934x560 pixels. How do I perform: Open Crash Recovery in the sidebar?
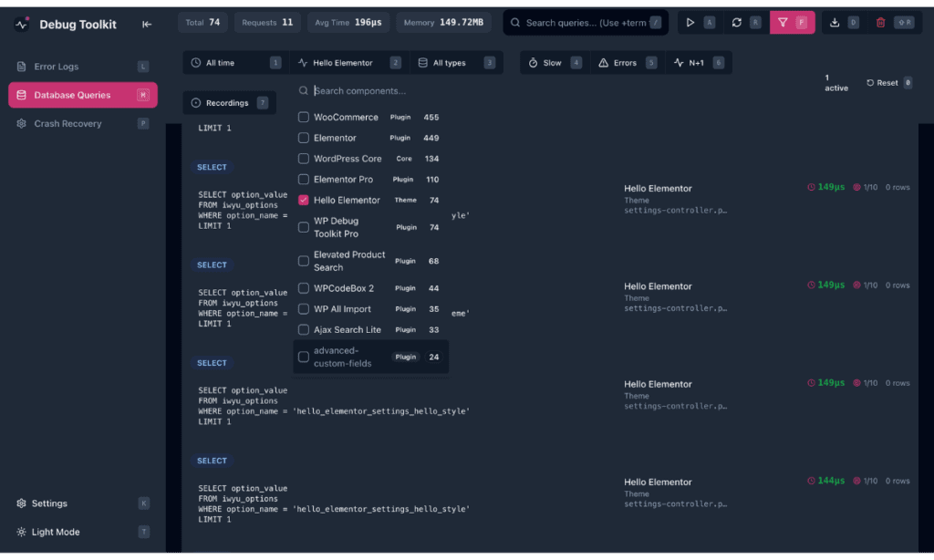click(x=83, y=123)
